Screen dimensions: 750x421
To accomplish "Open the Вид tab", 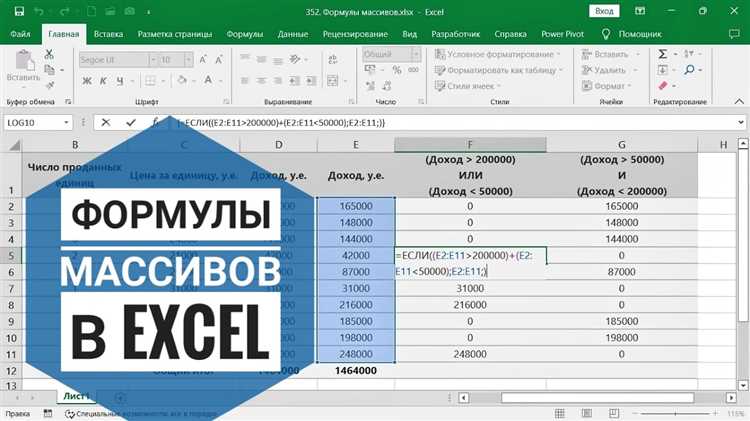I will point(409,34).
